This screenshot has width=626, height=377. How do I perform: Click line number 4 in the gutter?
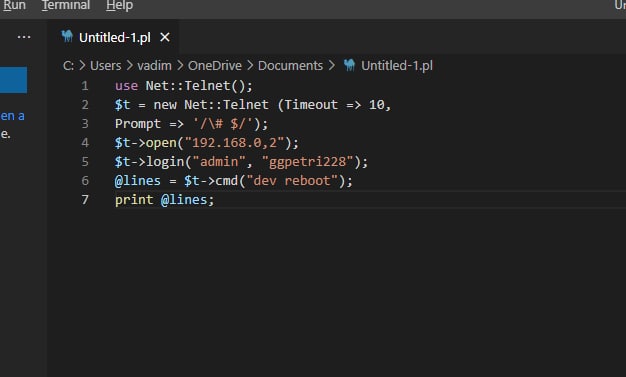tap(85, 143)
